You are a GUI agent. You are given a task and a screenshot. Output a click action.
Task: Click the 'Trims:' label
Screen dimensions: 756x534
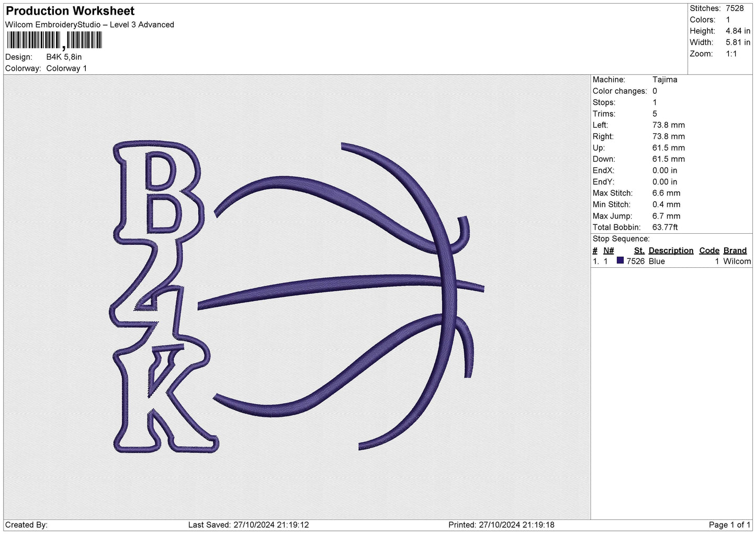click(x=604, y=113)
